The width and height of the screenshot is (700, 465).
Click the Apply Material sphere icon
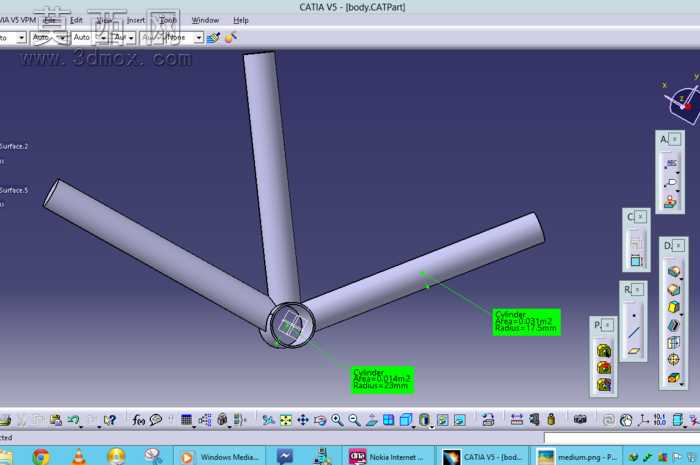(x=231, y=37)
